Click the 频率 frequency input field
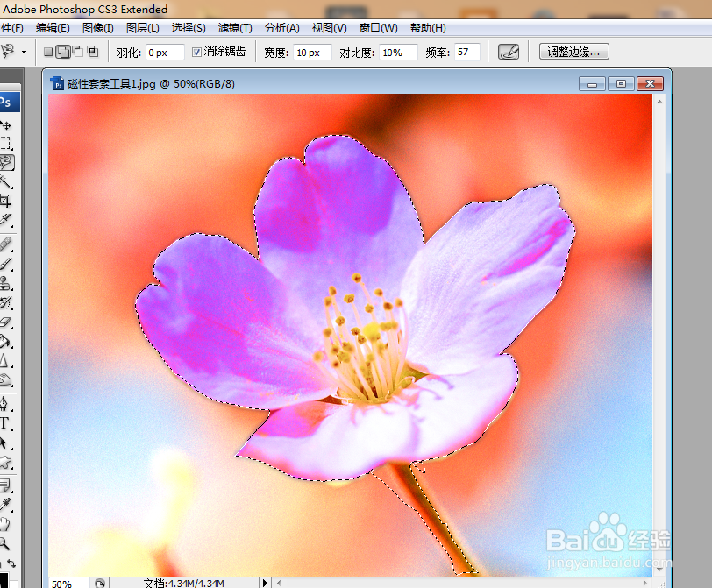 467,53
